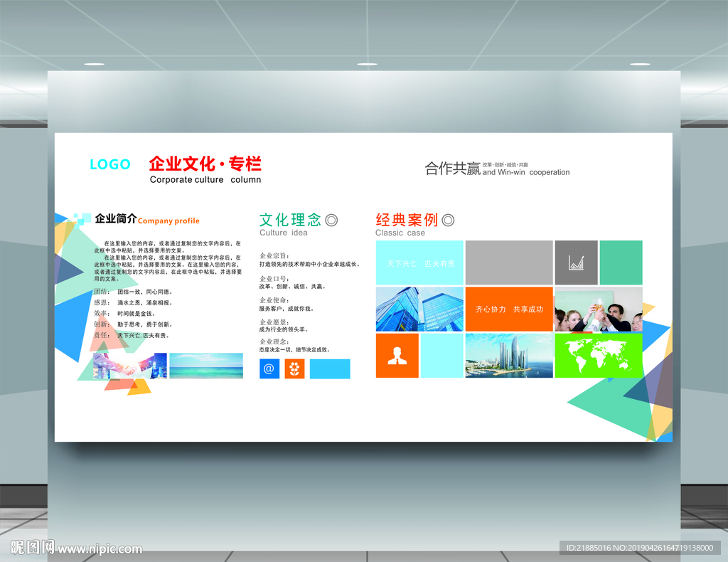
Task: Open the www.nipic.com watermark link
Action: click(98, 549)
